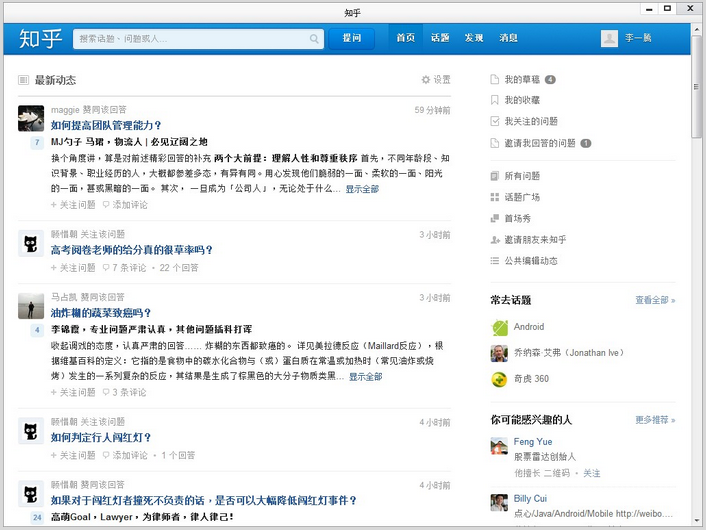This screenshot has height=530, width=706.
Task: Open 我的收藏 bookmarks in the sidebar
Action: point(522,100)
